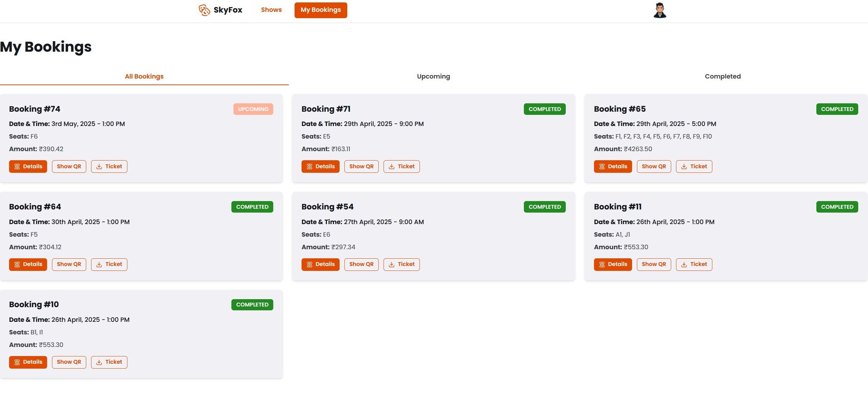The image size is (868, 414).
Task: Download Ticket for Booking #71
Action: click(402, 167)
